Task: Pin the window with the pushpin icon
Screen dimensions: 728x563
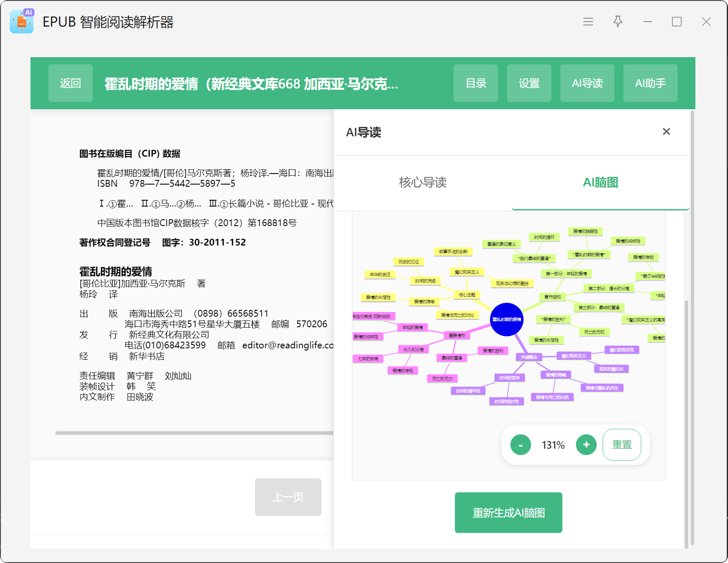Action: coord(617,22)
